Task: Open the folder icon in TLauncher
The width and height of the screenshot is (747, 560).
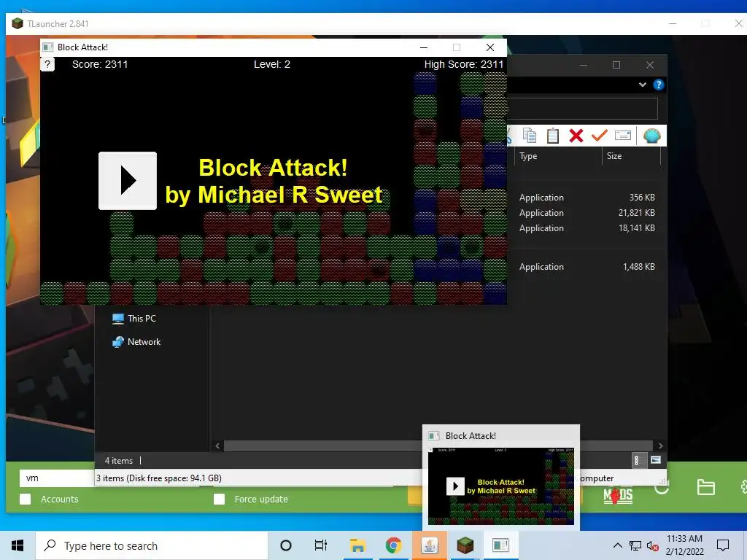Action: pos(705,488)
